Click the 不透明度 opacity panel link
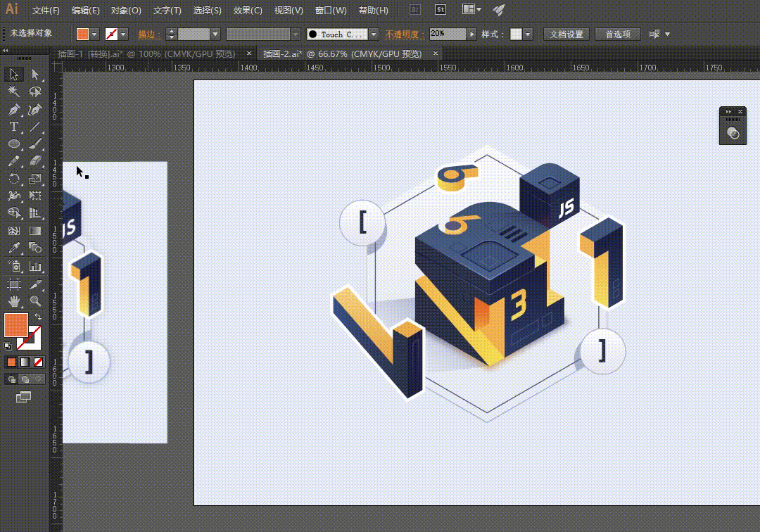 coord(404,34)
